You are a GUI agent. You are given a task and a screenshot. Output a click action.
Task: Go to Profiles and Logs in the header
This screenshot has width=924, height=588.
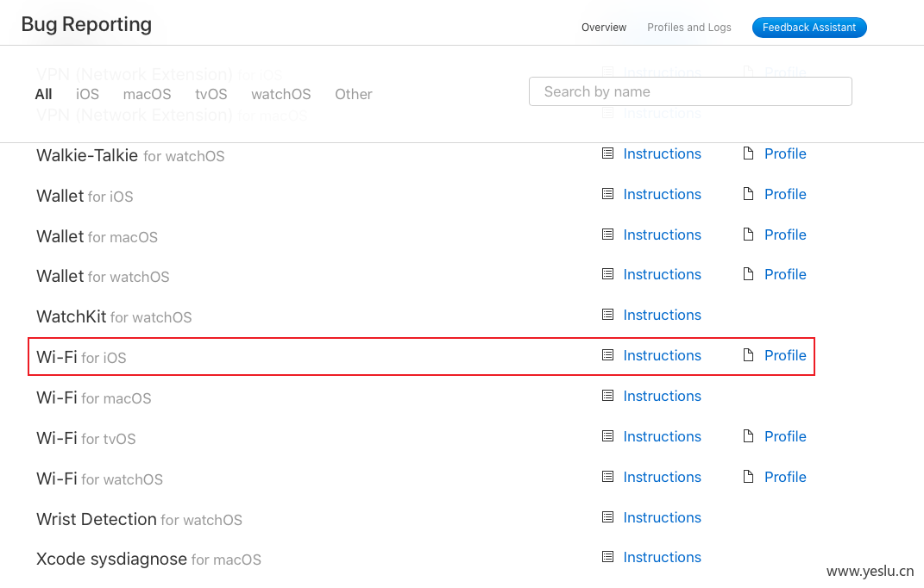point(688,28)
